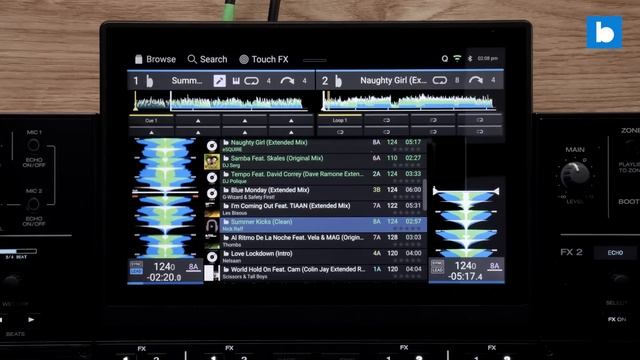The height and width of the screenshot is (360, 640).
Task: Tap the Bluetooth status icon
Action: (x=470, y=59)
